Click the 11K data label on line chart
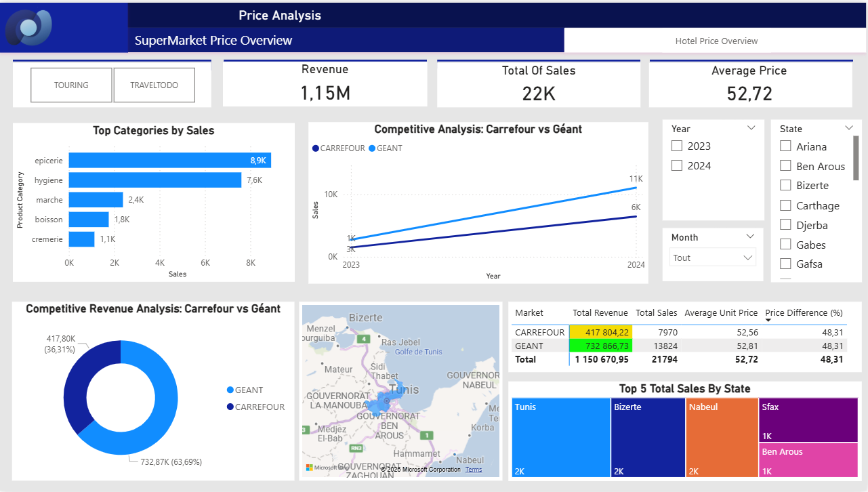The image size is (868, 492). click(636, 178)
